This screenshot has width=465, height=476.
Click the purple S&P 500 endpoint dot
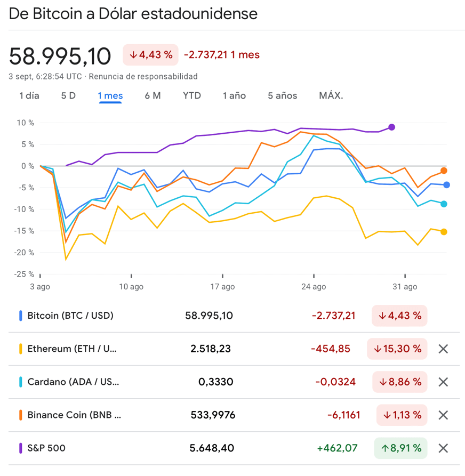click(x=392, y=127)
